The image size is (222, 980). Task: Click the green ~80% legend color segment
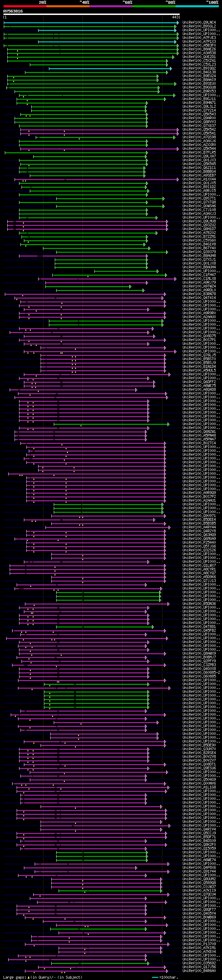pyautogui.click(x=154, y=6)
